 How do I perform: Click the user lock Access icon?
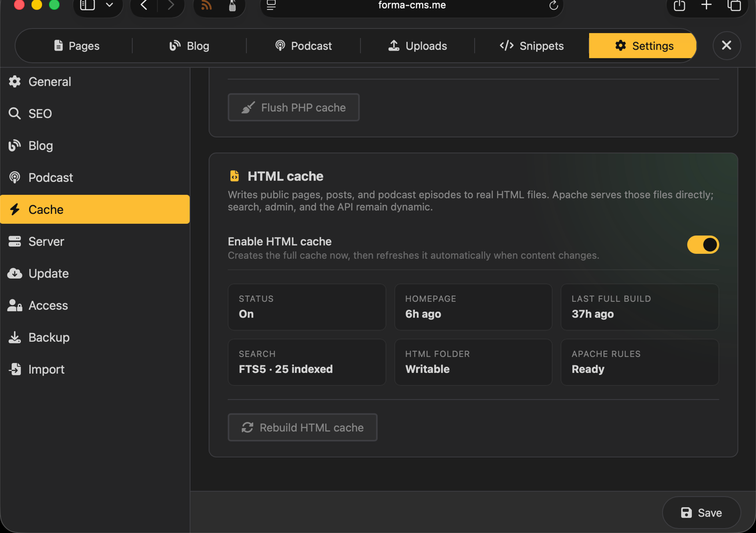click(15, 305)
